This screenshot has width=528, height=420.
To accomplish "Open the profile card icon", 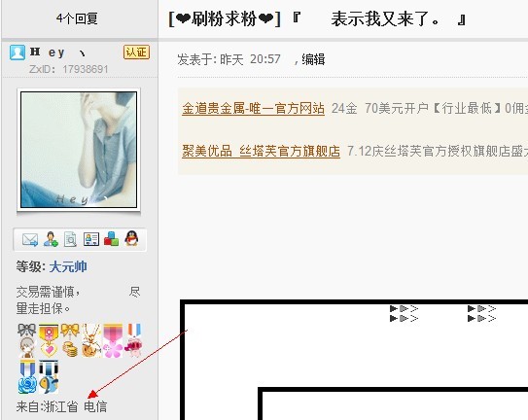I will 91,239.
